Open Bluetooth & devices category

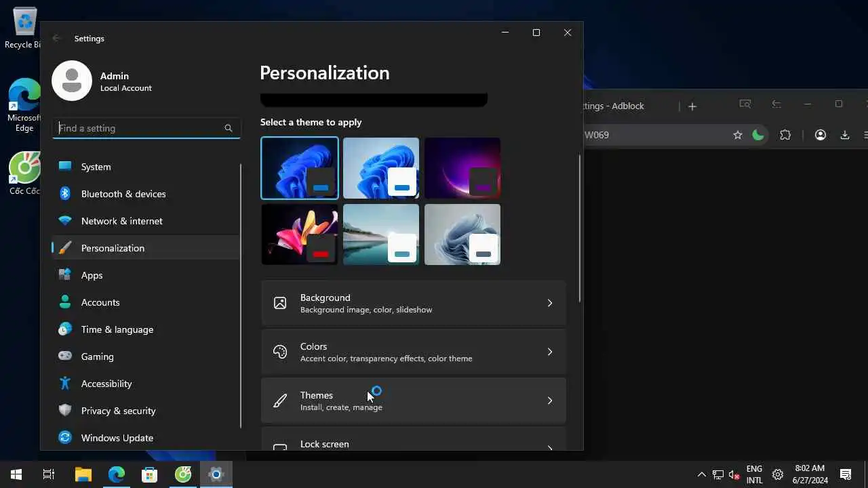tap(146, 193)
